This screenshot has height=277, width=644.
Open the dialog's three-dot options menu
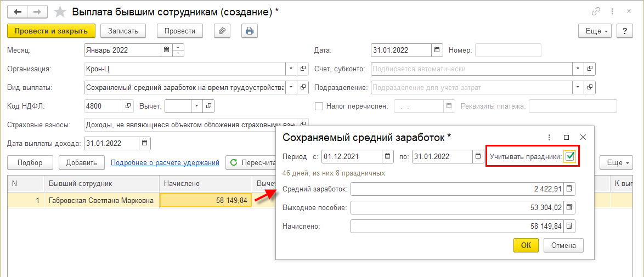550,137
